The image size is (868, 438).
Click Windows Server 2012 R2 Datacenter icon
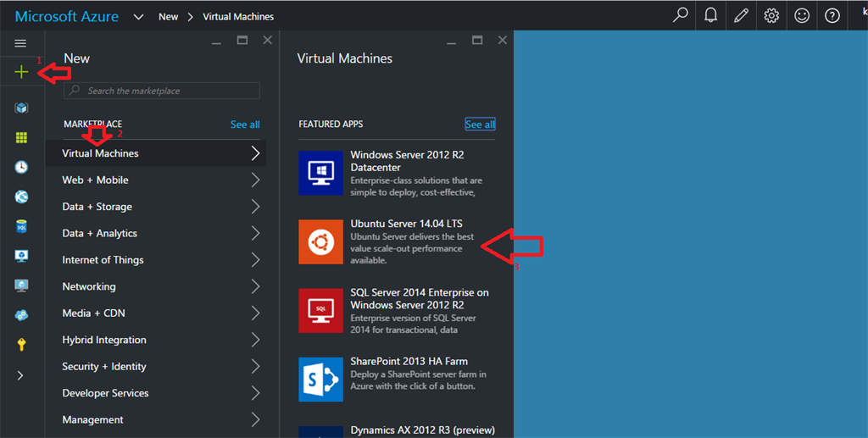pos(320,173)
